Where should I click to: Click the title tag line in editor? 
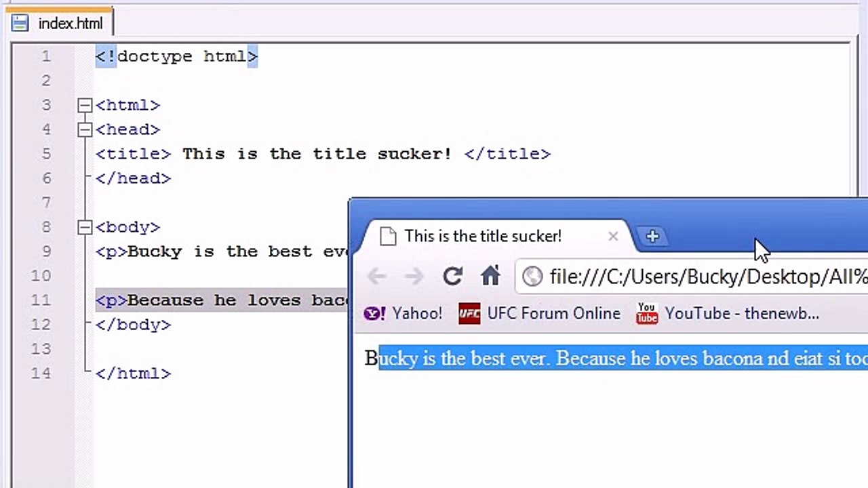tap(323, 154)
